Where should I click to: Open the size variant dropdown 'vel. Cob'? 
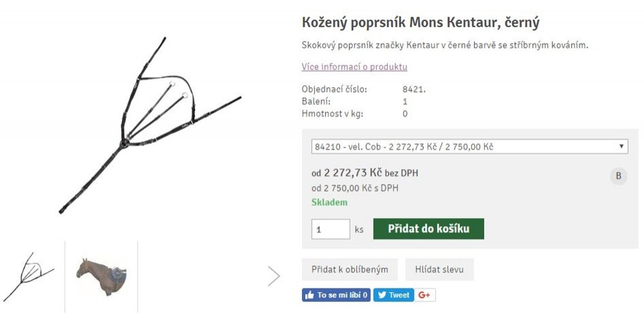469,147
